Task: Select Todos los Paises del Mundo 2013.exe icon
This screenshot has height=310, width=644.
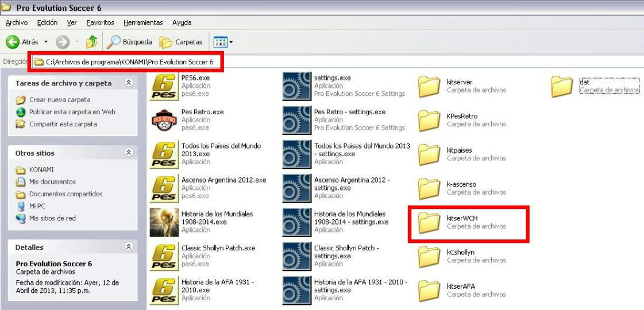Action: pyautogui.click(x=164, y=154)
